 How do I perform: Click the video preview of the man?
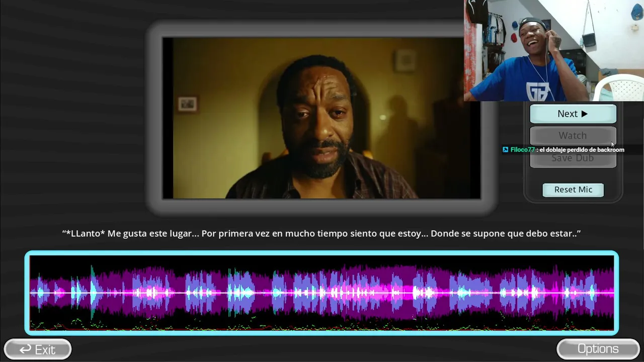(321, 118)
